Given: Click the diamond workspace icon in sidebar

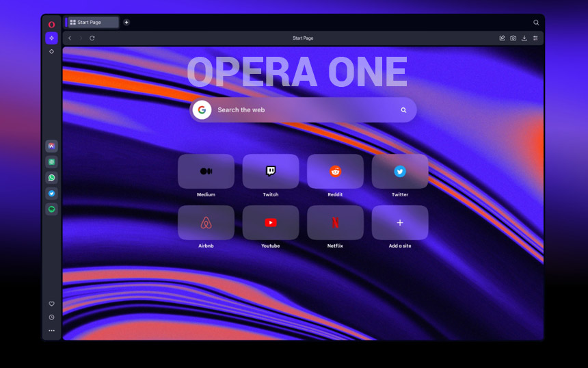Looking at the screenshot, I should point(51,51).
